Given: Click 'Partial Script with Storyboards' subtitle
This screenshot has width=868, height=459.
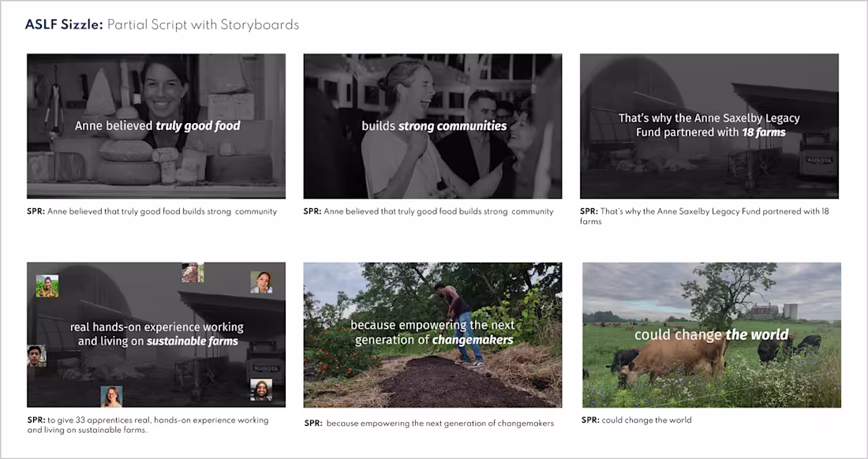Looking at the screenshot, I should [x=203, y=25].
